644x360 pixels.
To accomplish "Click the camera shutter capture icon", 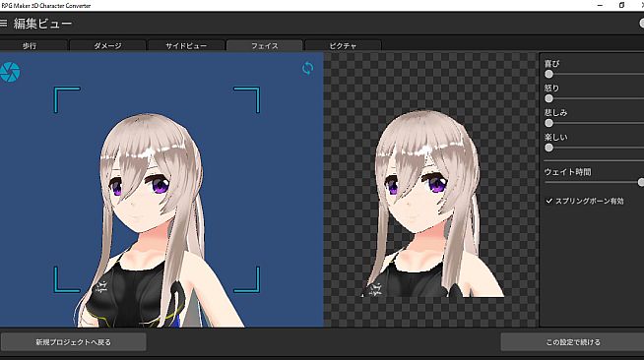I will point(10,72).
